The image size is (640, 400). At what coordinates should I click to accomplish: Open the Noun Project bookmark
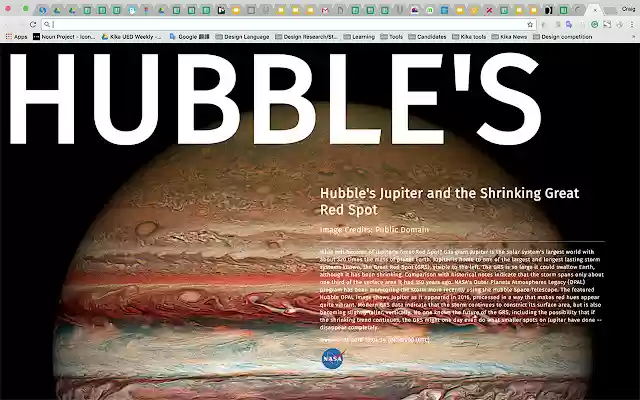[64, 37]
